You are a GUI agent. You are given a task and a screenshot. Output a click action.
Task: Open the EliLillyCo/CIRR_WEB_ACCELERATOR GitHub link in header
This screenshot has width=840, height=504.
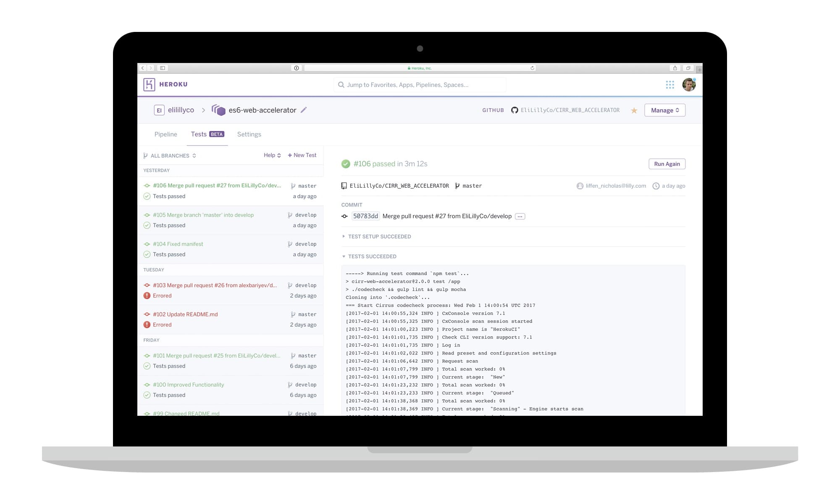(x=570, y=110)
